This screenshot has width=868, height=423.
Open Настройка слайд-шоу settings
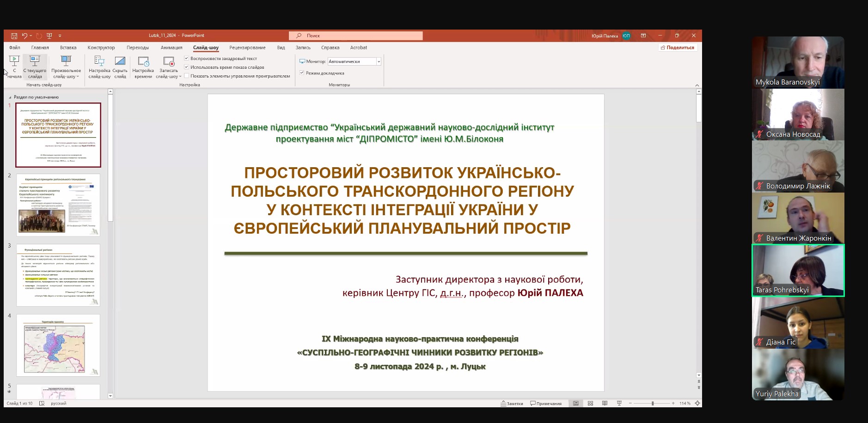point(99,67)
